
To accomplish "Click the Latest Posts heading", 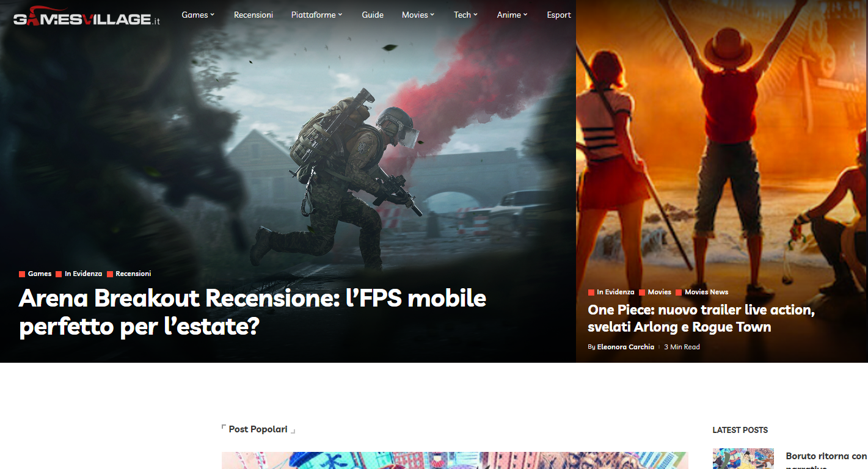I will point(740,430).
